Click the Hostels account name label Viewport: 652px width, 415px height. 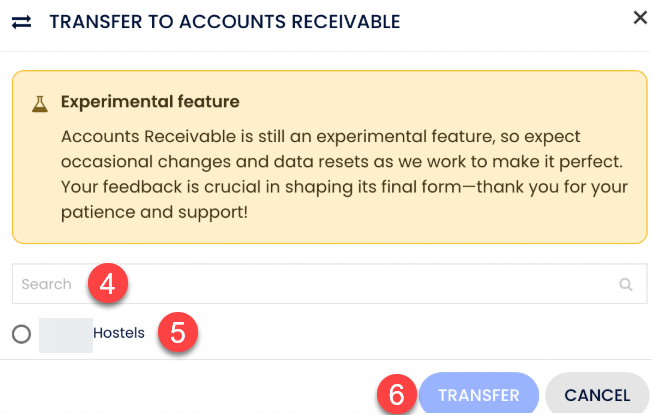tap(119, 333)
